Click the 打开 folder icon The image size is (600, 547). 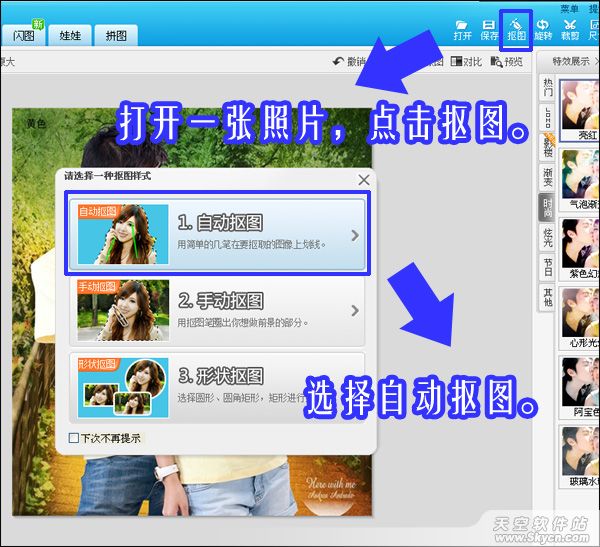click(x=462, y=30)
